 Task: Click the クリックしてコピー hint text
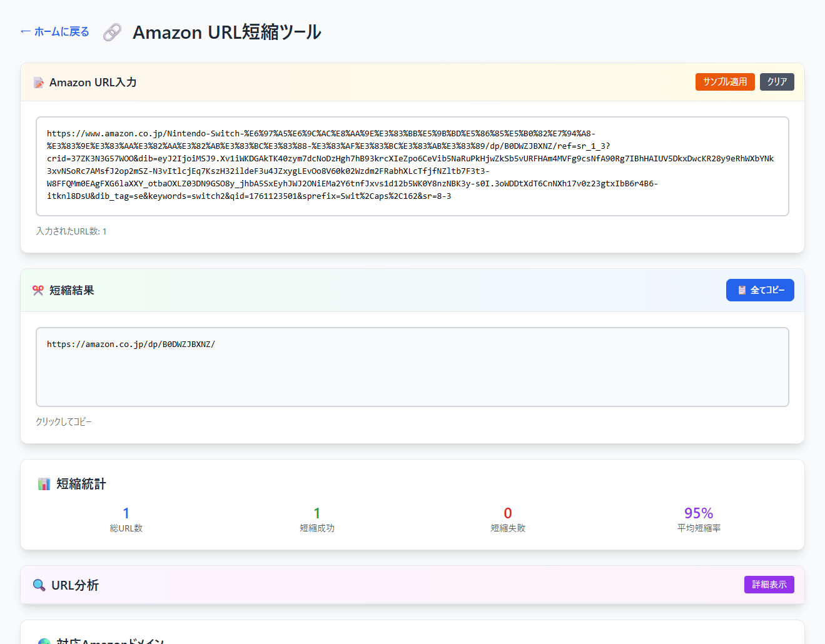[x=64, y=422]
